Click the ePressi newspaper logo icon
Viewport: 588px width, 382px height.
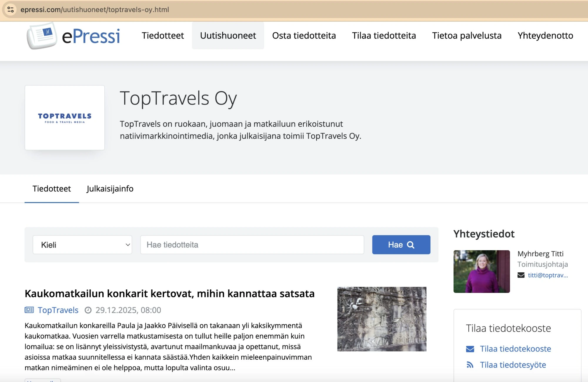[x=42, y=36]
